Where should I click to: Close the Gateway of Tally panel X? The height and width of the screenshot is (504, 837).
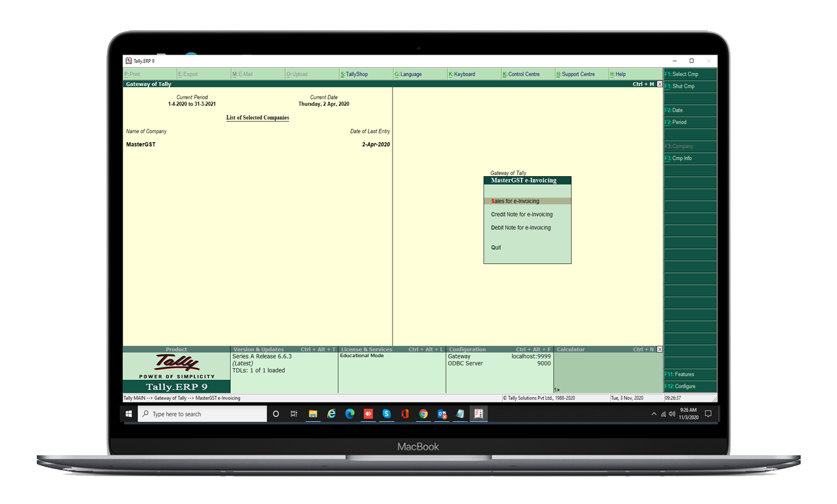(660, 84)
